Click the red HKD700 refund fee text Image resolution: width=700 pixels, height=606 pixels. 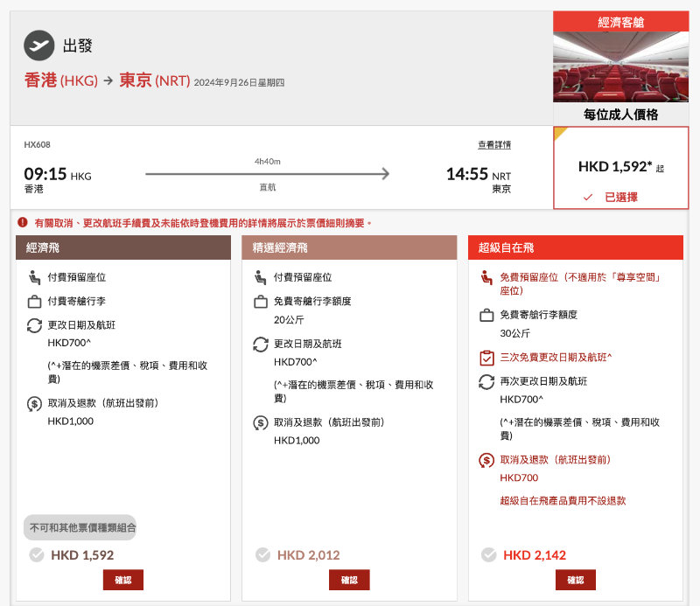pos(519,478)
